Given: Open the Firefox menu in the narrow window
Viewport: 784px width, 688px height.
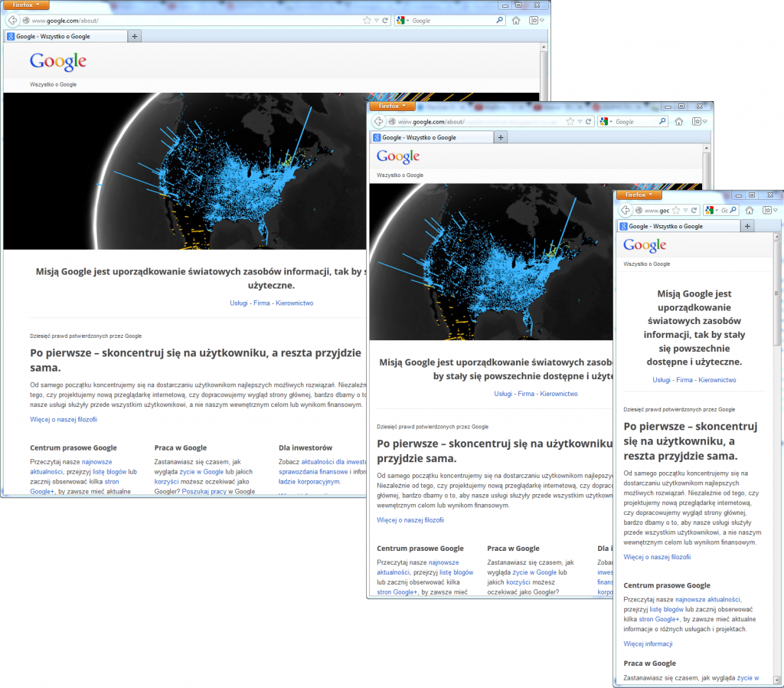Looking at the screenshot, I should (639, 195).
